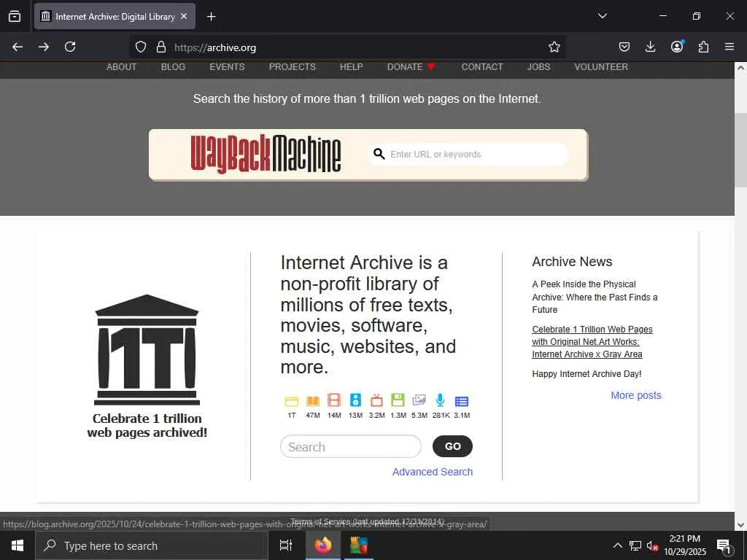Open the Firefox hamburger application menu
The width and height of the screenshot is (747, 560).
click(x=729, y=47)
